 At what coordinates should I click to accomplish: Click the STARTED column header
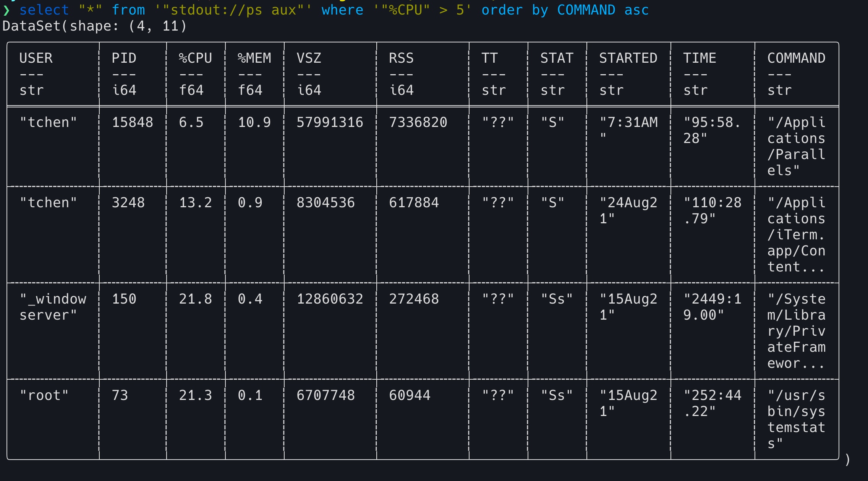[628, 58]
